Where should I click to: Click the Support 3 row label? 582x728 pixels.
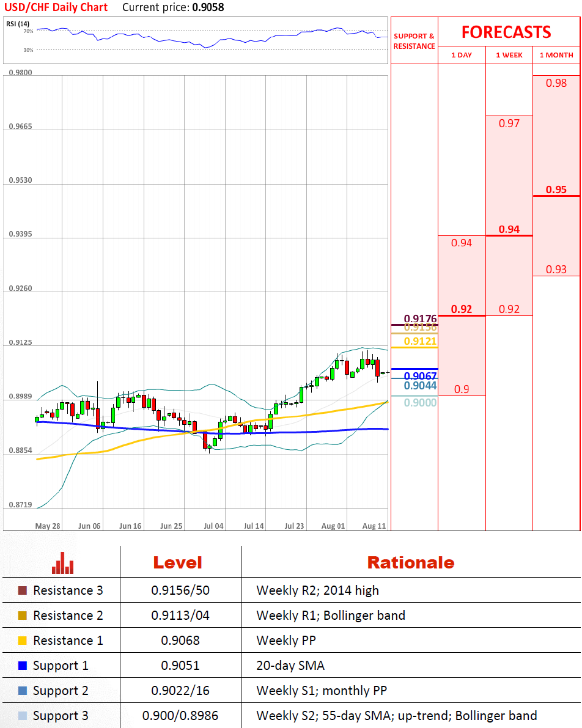[x=61, y=716]
